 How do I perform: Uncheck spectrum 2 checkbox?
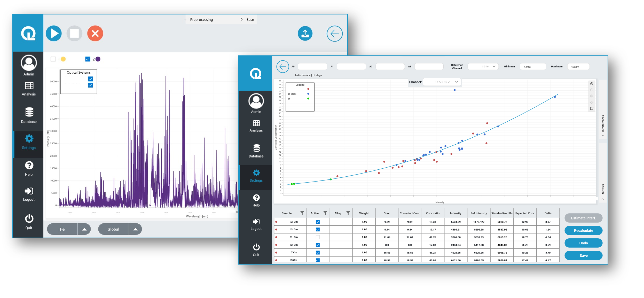(x=88, y=59)
